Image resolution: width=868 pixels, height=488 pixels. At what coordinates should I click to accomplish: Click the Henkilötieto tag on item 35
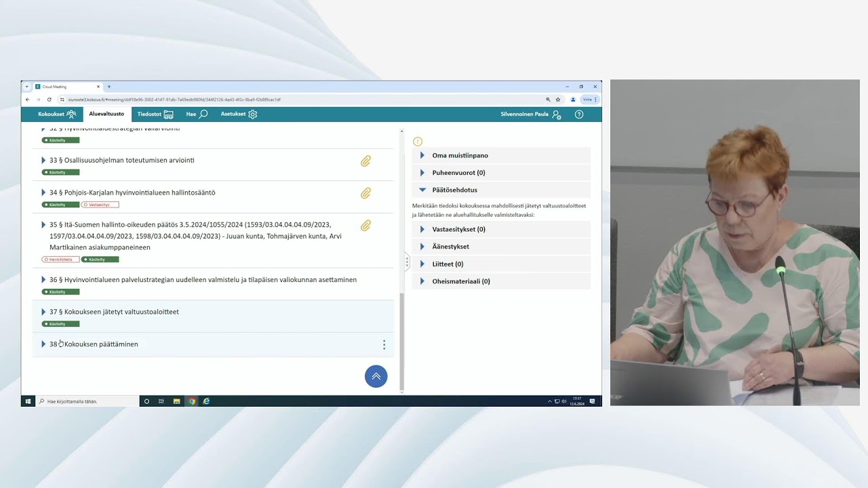tap(60, 260)
